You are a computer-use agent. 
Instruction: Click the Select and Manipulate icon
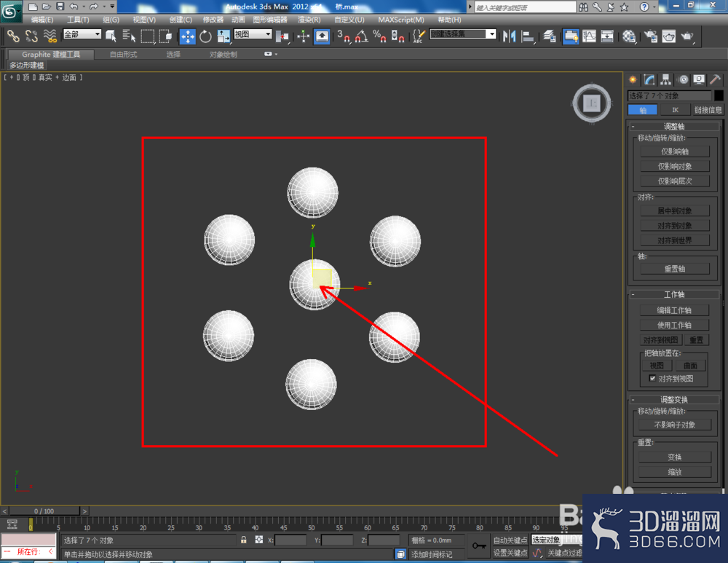click(x=303, y=36)
